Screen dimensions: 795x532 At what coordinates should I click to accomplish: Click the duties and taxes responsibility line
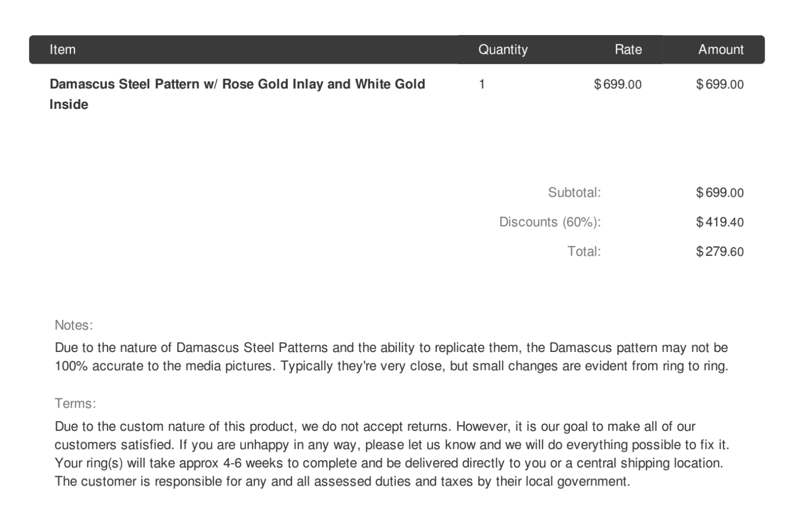coord(342,481)
